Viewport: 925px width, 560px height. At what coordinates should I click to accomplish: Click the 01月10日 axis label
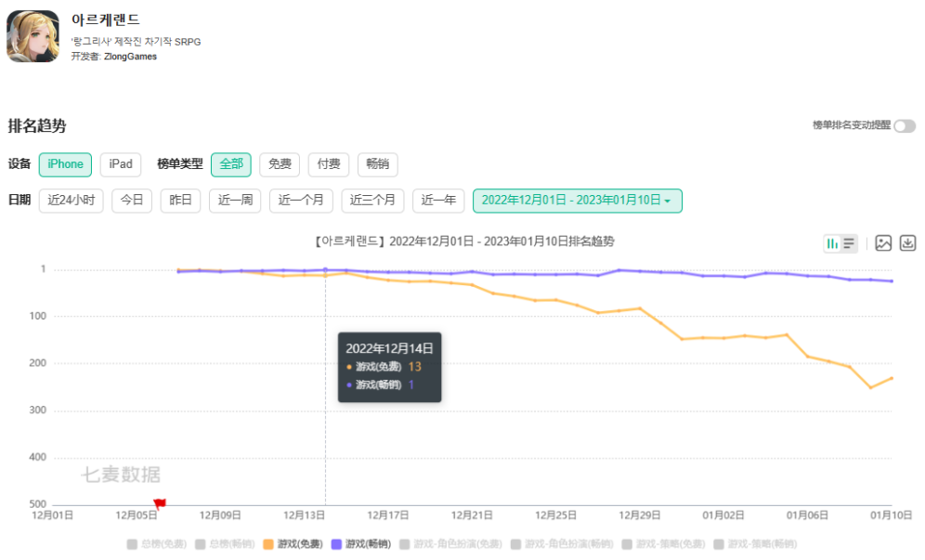pos(891,515)
